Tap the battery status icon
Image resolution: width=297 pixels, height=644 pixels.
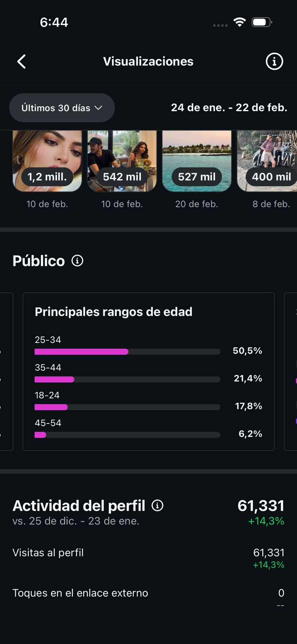261,22
